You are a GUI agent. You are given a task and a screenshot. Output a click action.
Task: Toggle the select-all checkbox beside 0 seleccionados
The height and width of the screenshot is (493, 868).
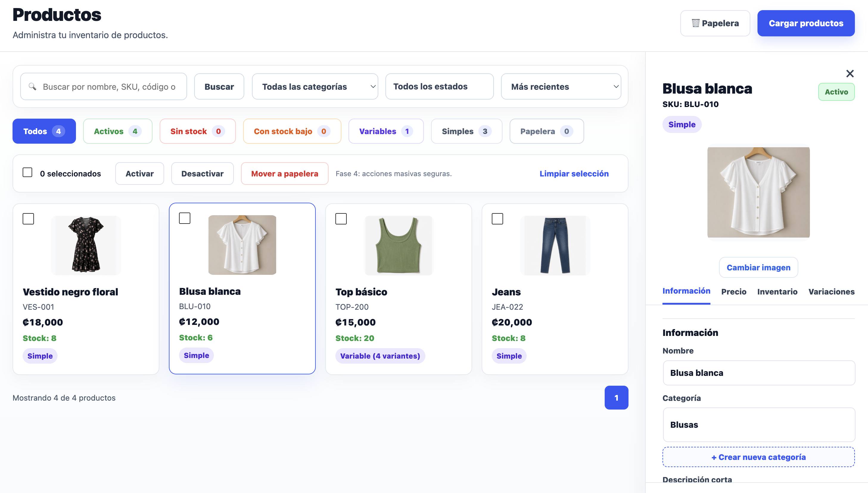27,172
